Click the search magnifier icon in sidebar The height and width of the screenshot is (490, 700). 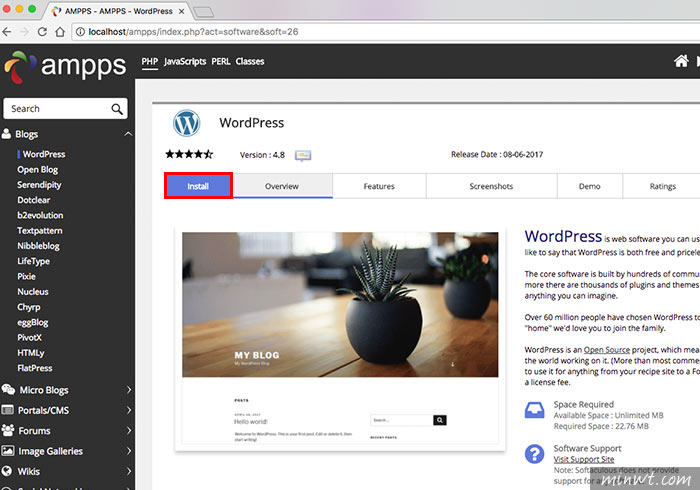coord(117,109)
